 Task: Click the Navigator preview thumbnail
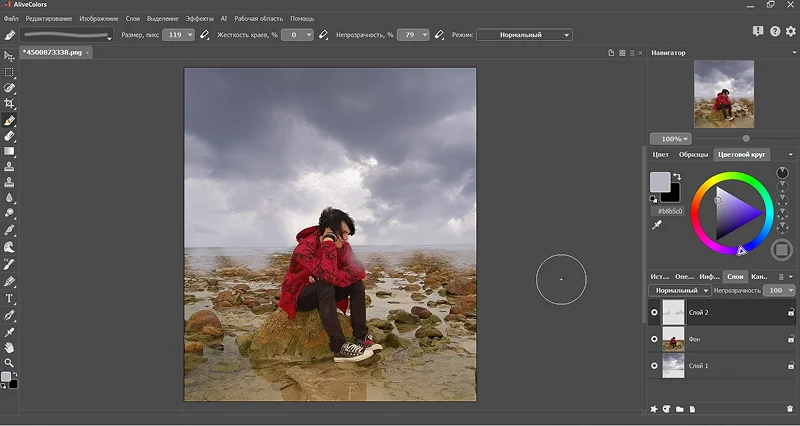pos(723,94)
